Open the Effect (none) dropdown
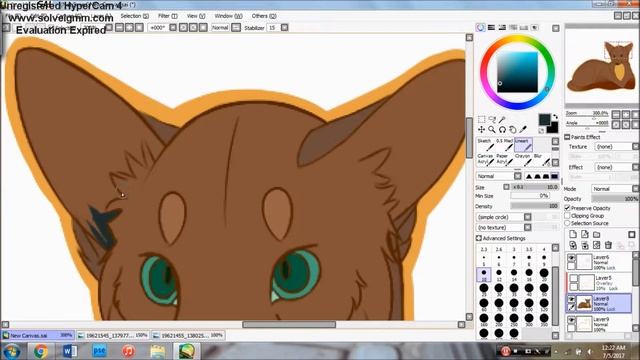Viewport: 640px width, 360px height. [x=617, y=167]
